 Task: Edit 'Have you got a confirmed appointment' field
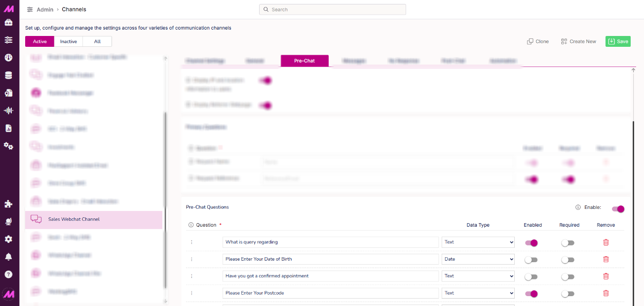(x=331, y=276)
